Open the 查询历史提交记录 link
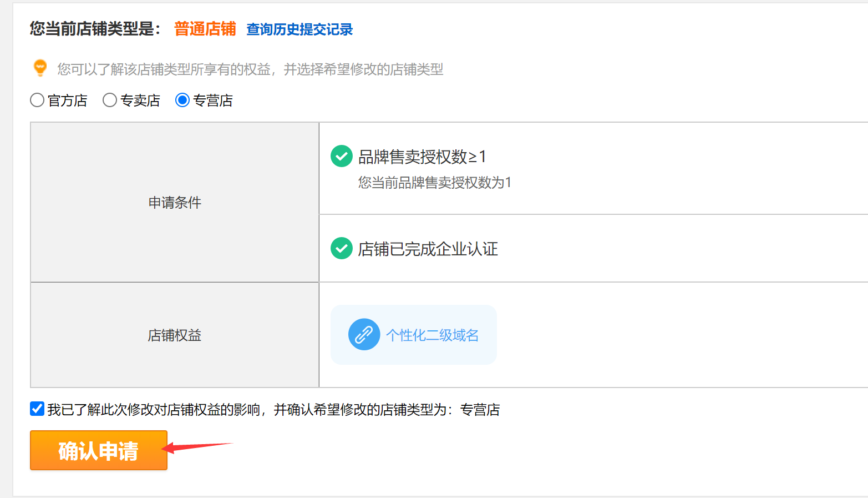Screen dimensions: 868x498 [300, 29]
